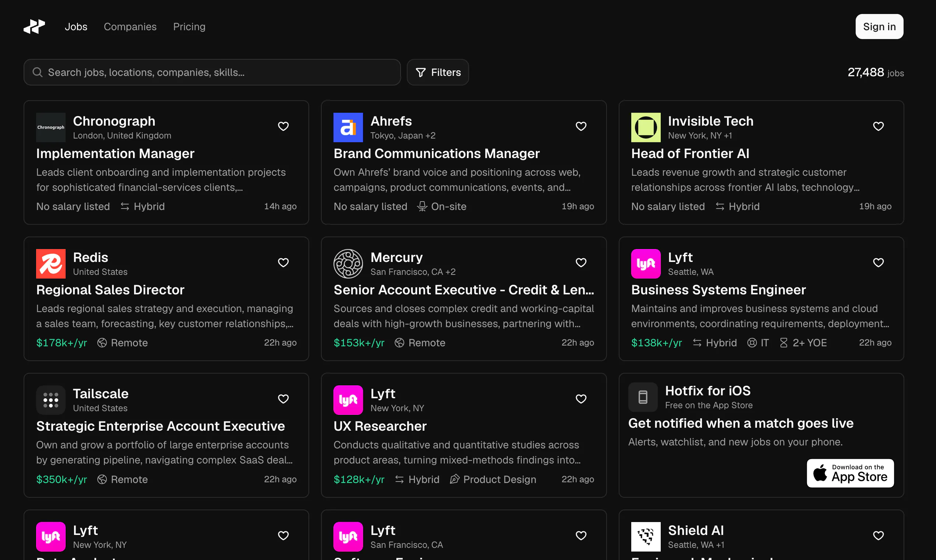This screenshot has height=560, width=936.
Task: Click the IT tag on Business Systems Engineer
Action: 758,343
